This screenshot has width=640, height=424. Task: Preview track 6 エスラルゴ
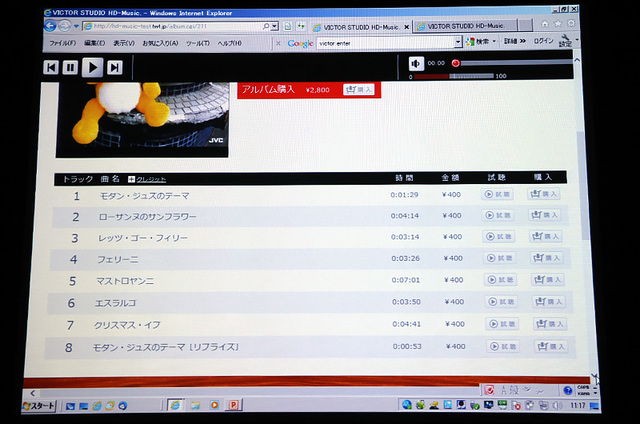coord(501,302)
